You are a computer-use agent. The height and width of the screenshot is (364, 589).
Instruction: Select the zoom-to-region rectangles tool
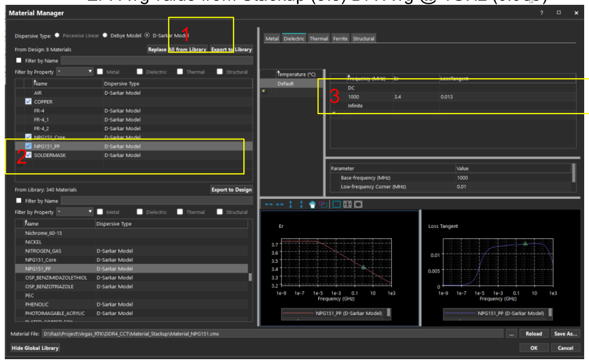pyautogui.click(x=323, y=204)
